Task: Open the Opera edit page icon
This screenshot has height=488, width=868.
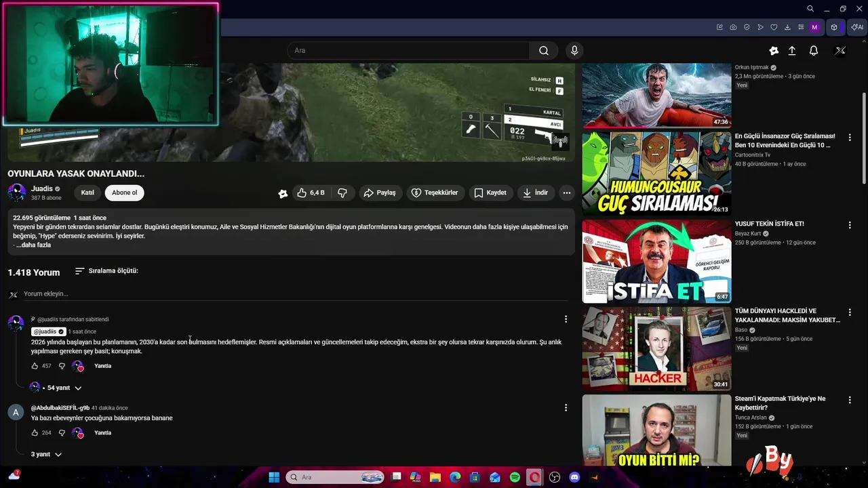Action: click(x=719, y=27)
